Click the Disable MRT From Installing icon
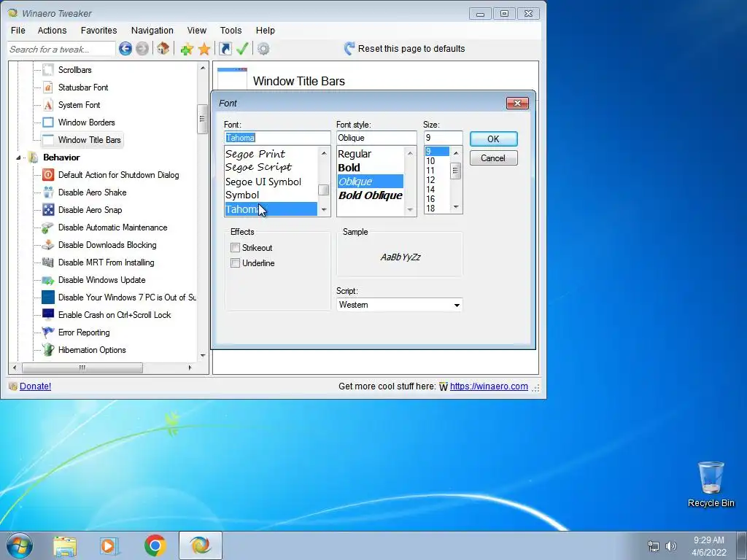This screenshot has height=560, width=747. (48, 262)
